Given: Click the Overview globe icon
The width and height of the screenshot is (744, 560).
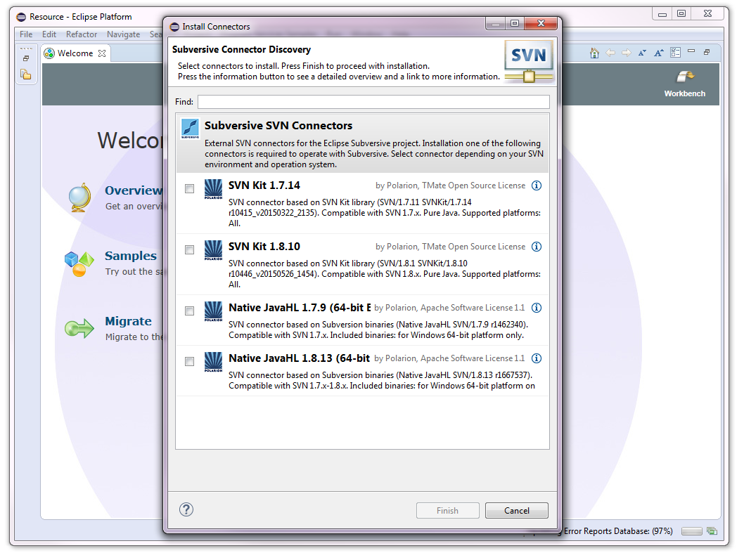Looking at the screenshot, I should [79, 197].
